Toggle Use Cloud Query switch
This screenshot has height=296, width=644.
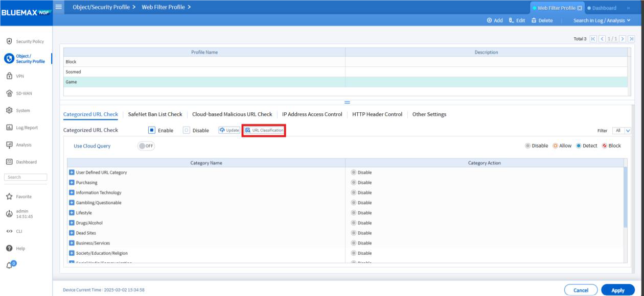click(146, 146)
